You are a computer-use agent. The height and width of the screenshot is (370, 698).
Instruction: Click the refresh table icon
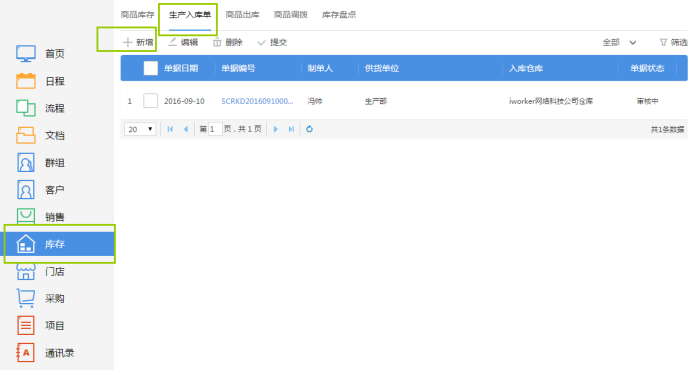[x=309, y=129]
